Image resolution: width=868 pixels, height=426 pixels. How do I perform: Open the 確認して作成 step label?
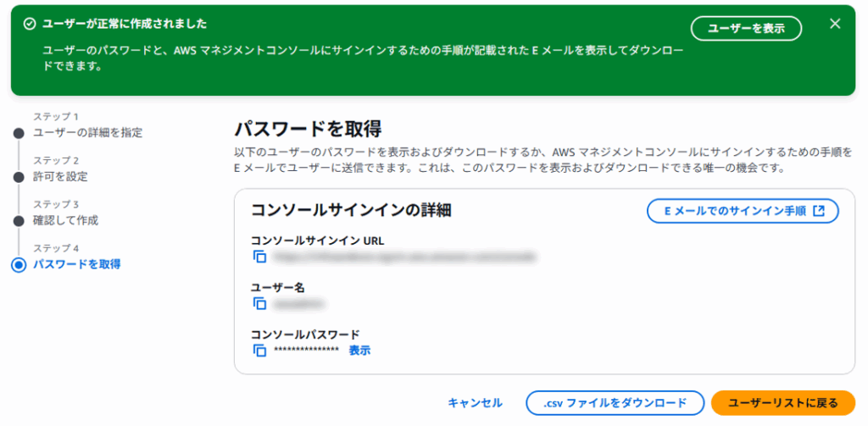pyautogui.click(x=65, y=221)
